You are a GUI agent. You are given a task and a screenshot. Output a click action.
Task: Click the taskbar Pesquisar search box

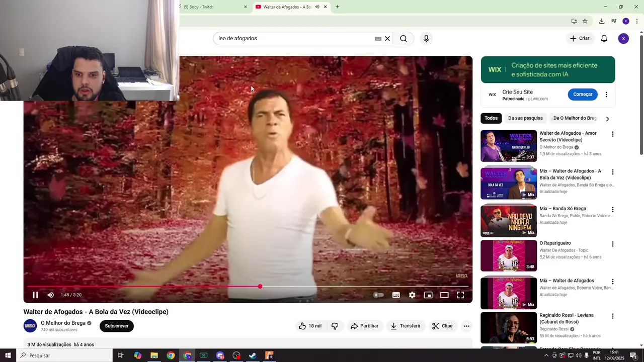tap(64, 355)
